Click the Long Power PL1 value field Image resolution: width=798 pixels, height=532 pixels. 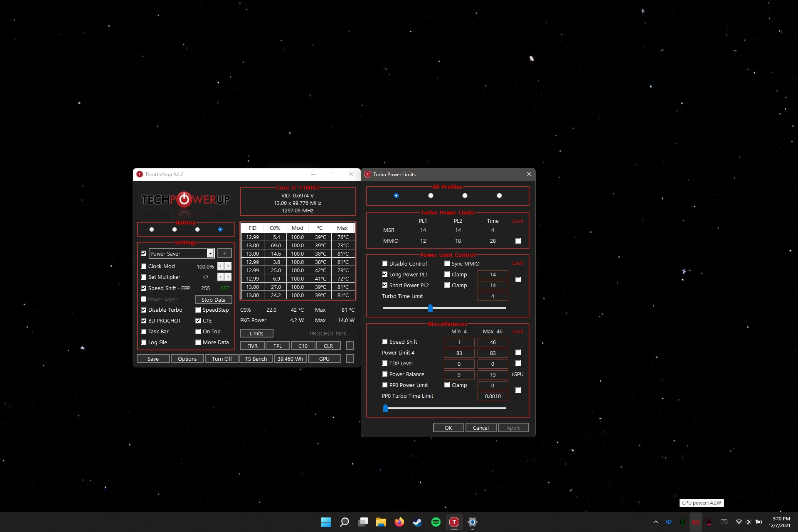(493, 274)
